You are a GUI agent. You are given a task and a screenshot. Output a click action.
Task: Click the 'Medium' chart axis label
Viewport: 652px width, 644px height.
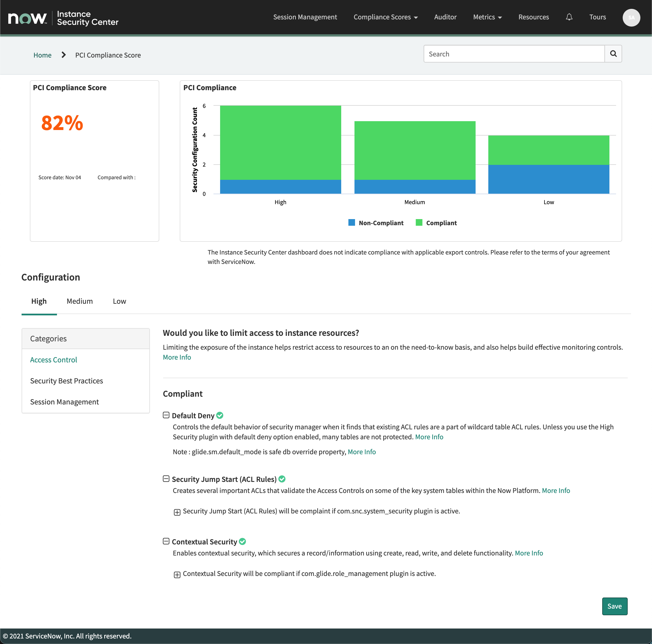[415, 202]
